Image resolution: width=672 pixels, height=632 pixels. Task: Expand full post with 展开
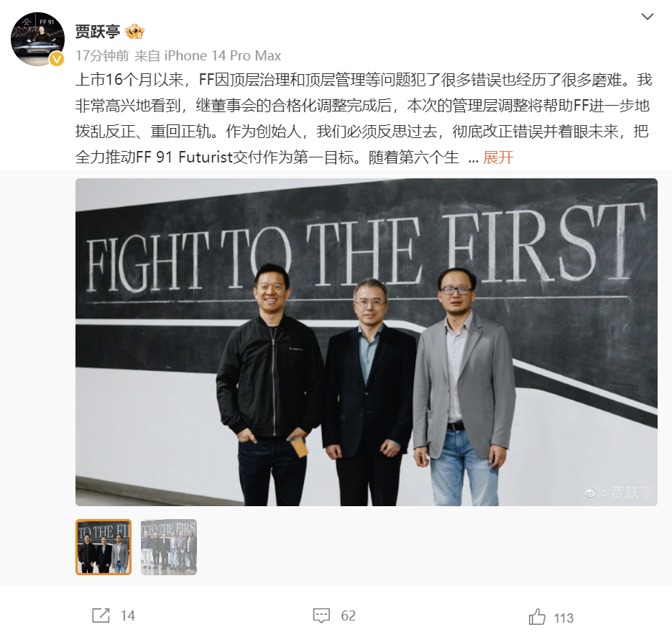pyautogui.click(x=498, y=157)
